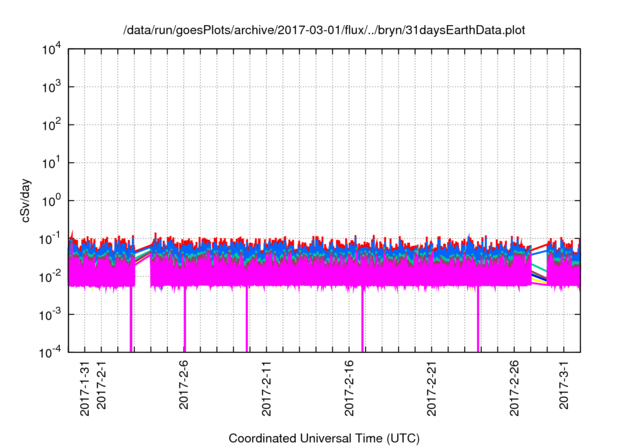Click the 10^3 y-axis tick label

(51, 87)
